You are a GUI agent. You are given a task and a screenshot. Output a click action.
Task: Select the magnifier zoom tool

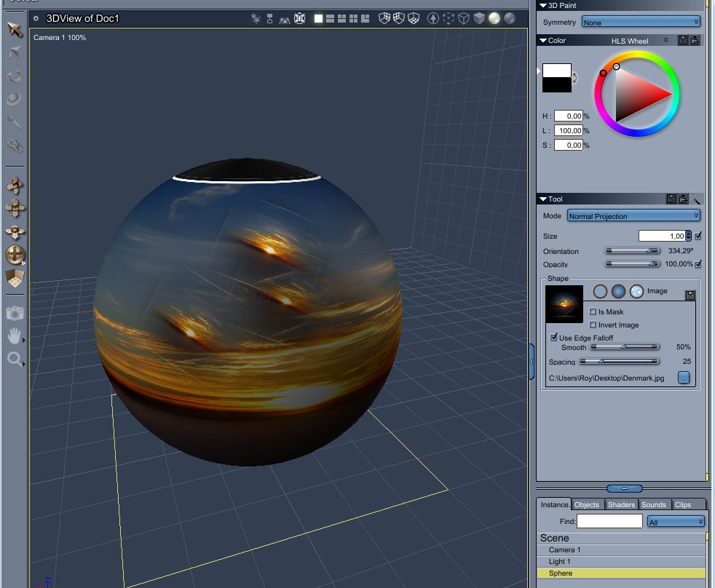pyautogui.click(x=15, y=359)
